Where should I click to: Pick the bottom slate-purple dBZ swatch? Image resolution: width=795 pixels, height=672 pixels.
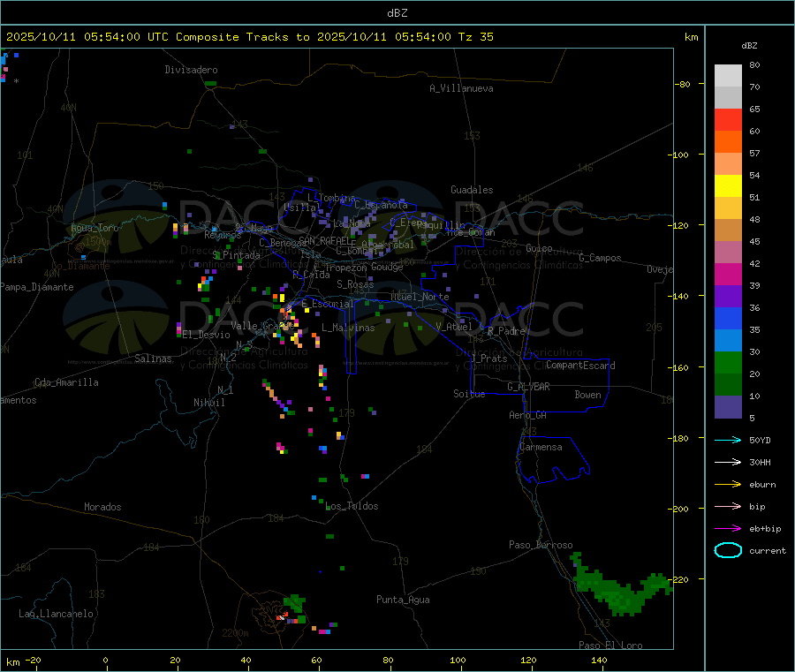728,407
